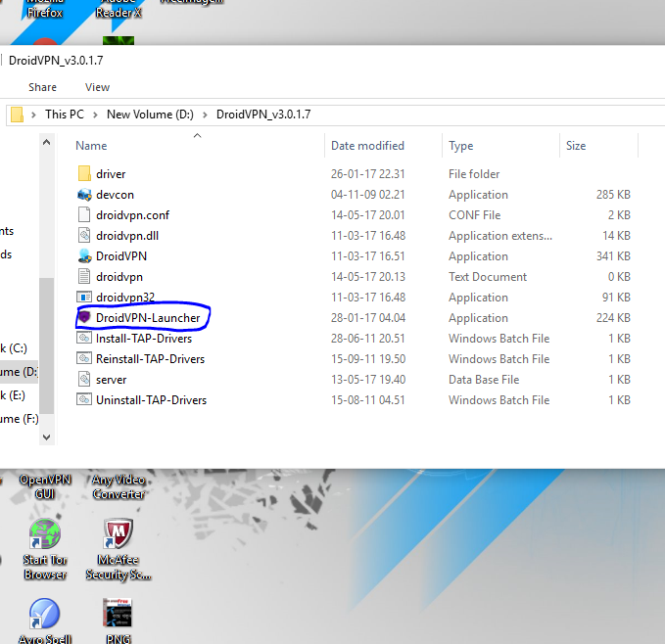Select the droidvpn32 application icon
Viewport: 665px width, 644px height.
click(84, 297)
